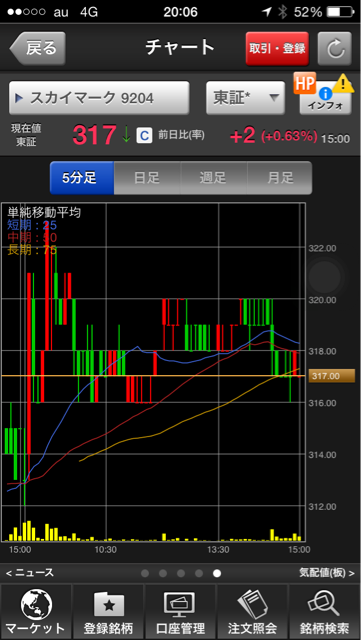Tap the 長期：75 moving average label
361x640 pixels.
click(32, 250)
